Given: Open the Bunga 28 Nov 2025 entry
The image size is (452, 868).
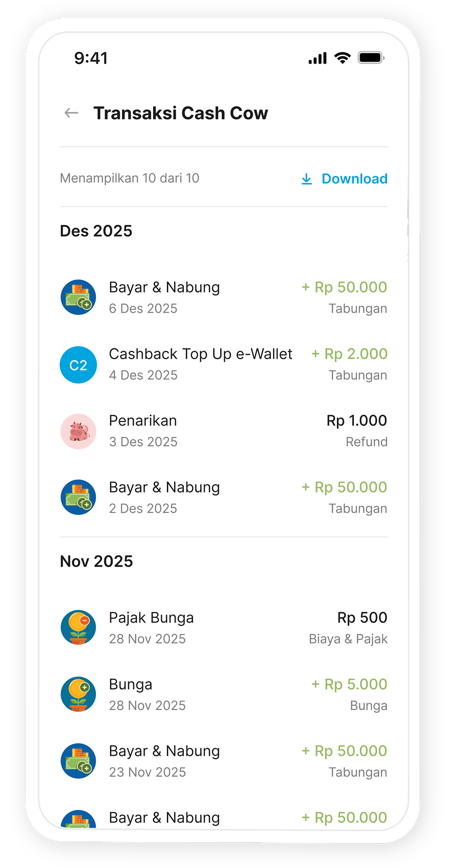Looking at the screenshot, I should click(x=224, y=694).
